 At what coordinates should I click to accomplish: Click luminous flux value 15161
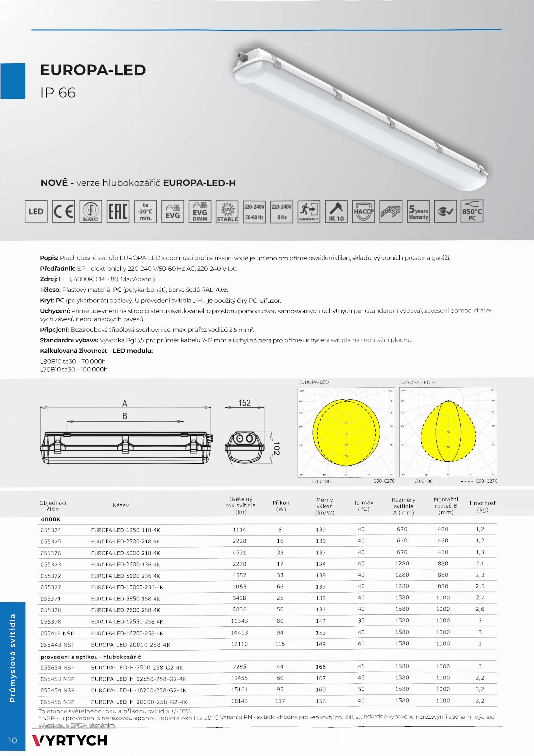239,689
